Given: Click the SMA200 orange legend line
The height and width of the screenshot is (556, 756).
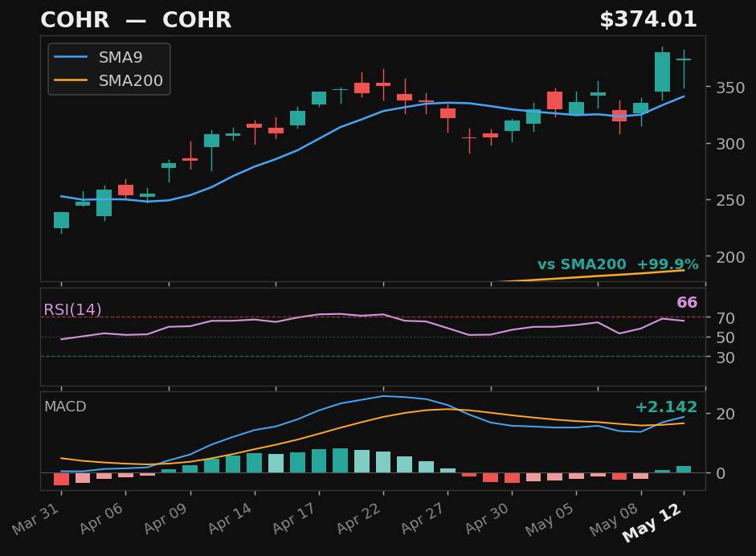Looking at the screenshot, I should tap(71, 80).
